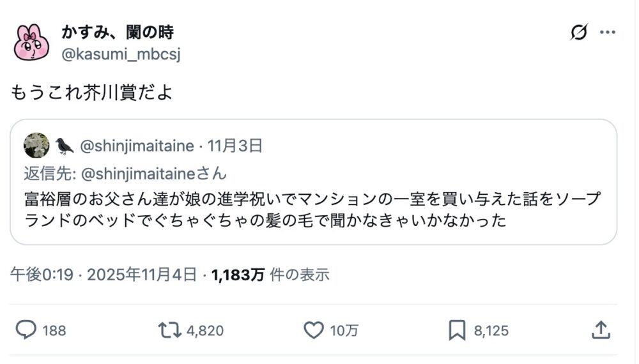Open profile via display name かすみ、闌の時
The height and width of the screenshot is (364, 639).
pos(118,32)
